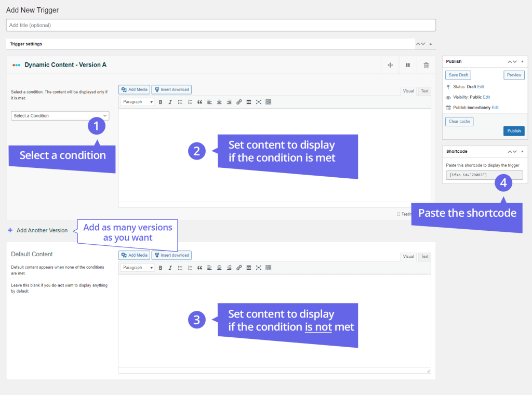This screenshot has height=395, width=532.
Task: Click the pause icon for Version A
Action: 408,65
